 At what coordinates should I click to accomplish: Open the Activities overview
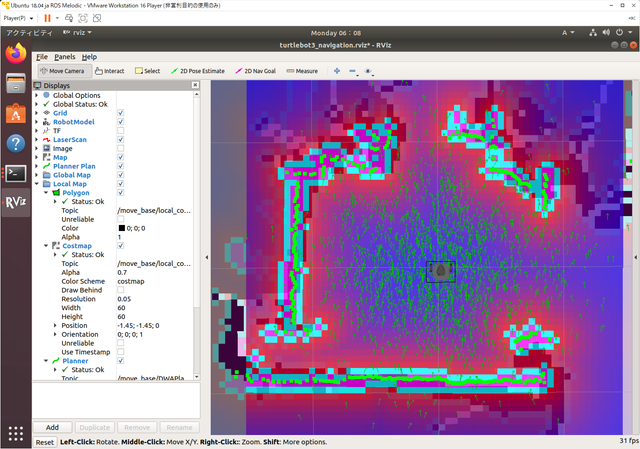(29, 33)
